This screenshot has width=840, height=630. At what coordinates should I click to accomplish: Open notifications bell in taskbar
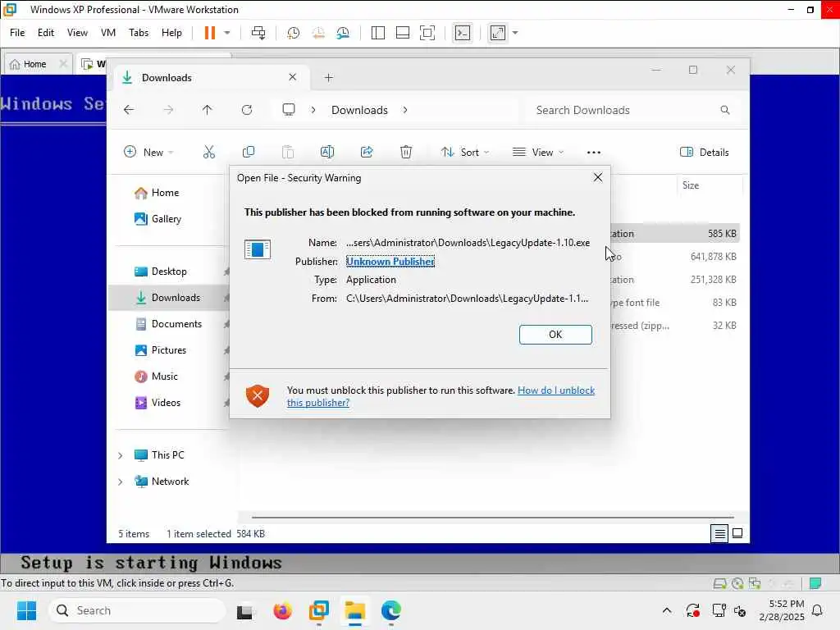click(x=817, y=610)
